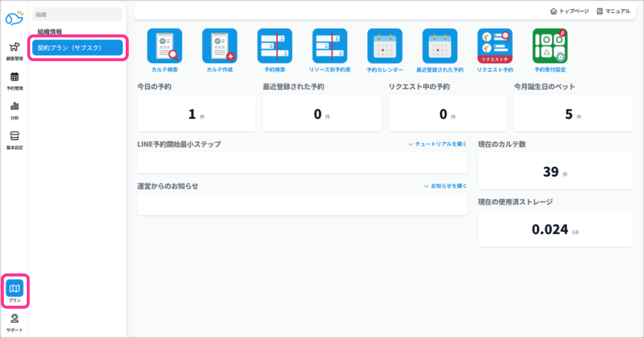Select 契約プラン（サブスク） menu item
This screenshot has height=338, width=644.
pos(77,48)
